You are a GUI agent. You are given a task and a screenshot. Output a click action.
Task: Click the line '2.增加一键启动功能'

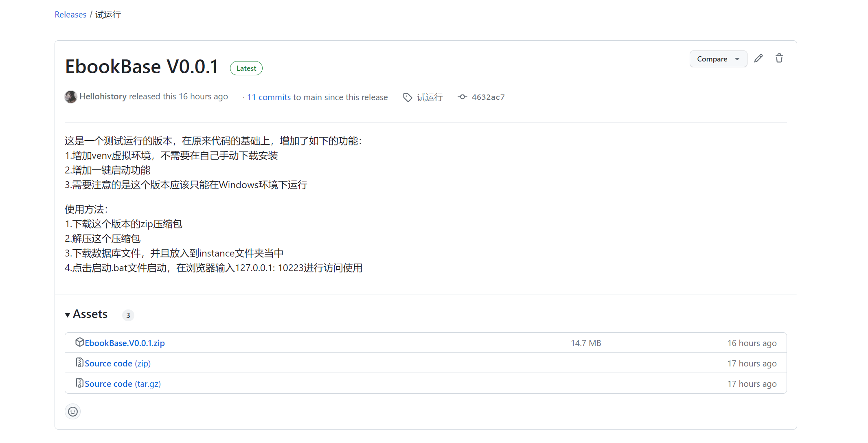point(107,170)
